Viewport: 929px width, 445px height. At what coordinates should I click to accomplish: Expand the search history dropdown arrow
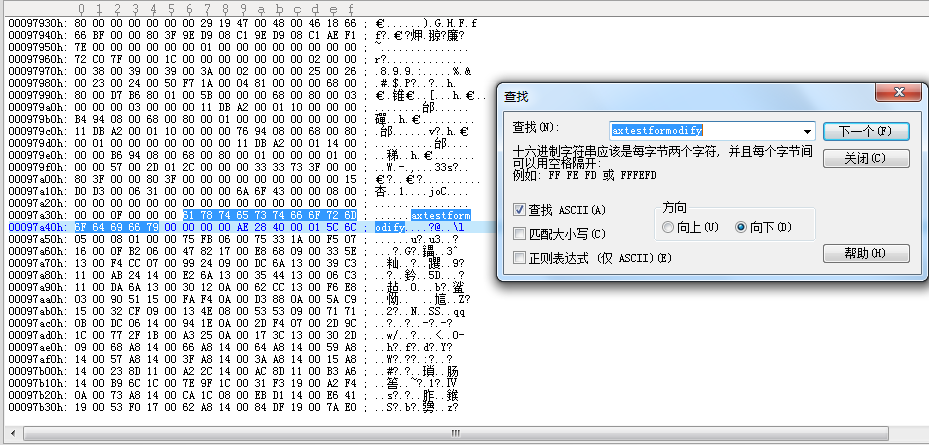806,131
